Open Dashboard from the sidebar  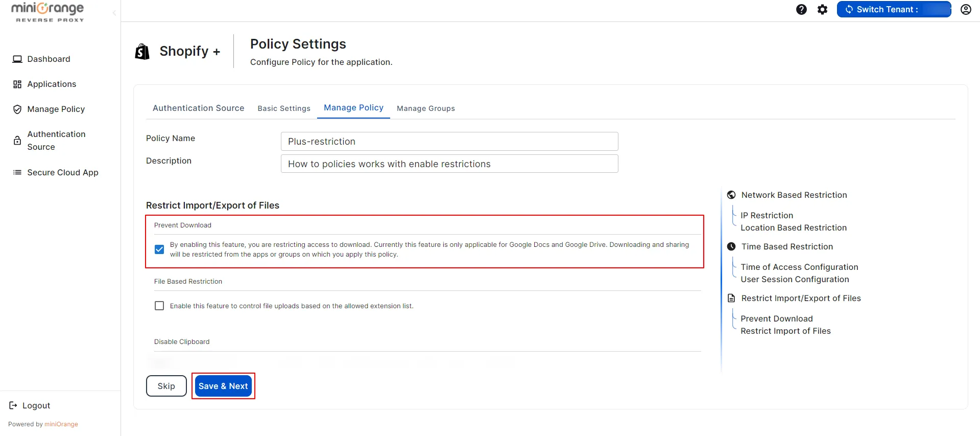point(49,59)
